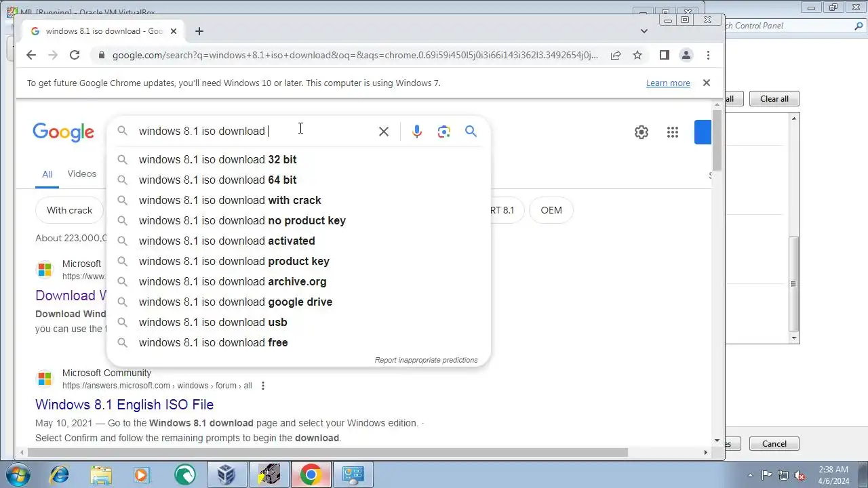Choose the 'product key' suggestion row

tap(298, 261)
